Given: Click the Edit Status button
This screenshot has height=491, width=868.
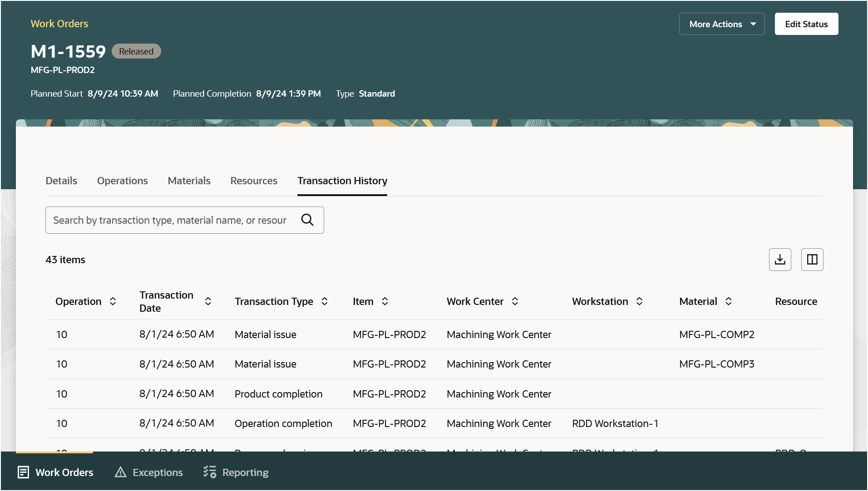Looking at the screenshot, I should (x=806, y=24).
